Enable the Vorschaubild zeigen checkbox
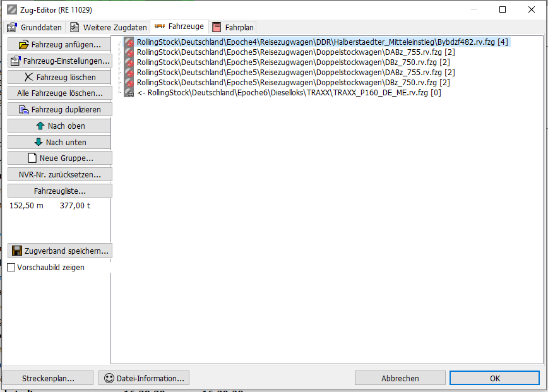Viewport: 548px width, 392px height. pyautogui.click(x=11, y=268)
